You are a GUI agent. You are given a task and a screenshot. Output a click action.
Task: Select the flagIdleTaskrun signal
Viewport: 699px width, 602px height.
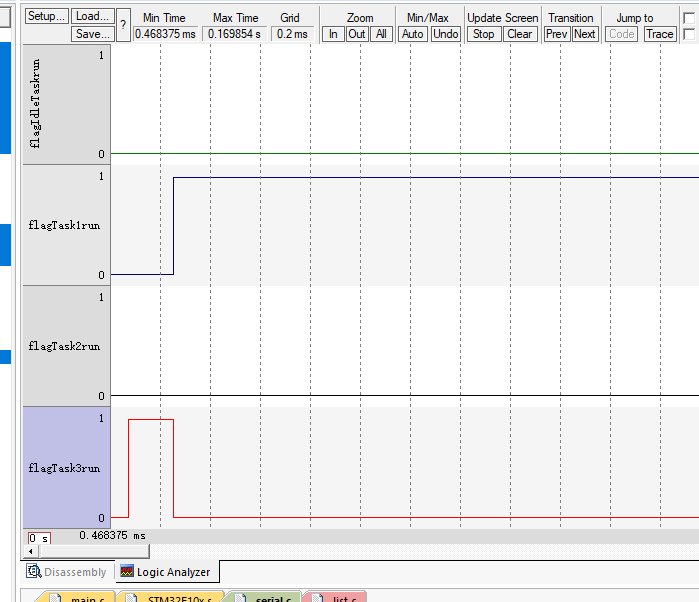click(66, 104)
